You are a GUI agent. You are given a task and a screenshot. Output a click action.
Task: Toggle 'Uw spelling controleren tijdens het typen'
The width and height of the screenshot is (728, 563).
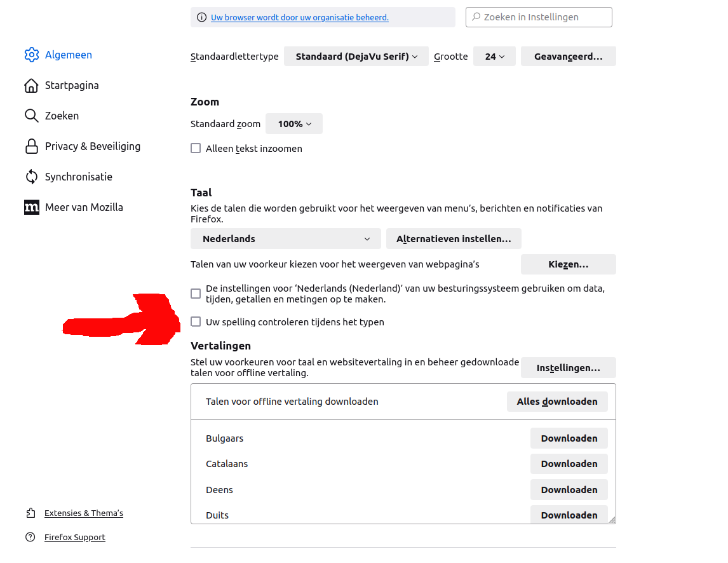(196, 322)
